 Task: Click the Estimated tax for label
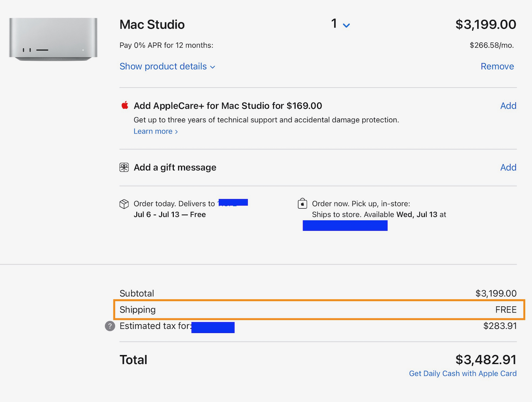[x=155, y=326]
